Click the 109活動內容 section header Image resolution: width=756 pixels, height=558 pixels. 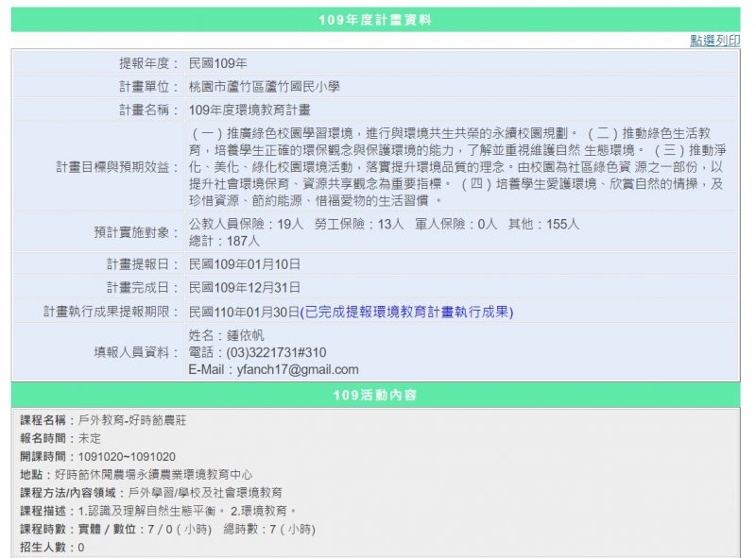[375, 395]
